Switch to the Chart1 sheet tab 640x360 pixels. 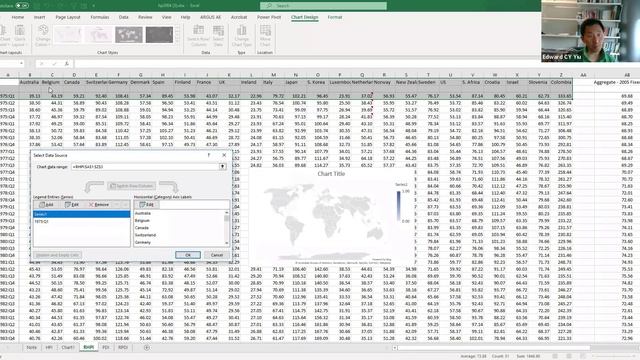pos(68,347)
